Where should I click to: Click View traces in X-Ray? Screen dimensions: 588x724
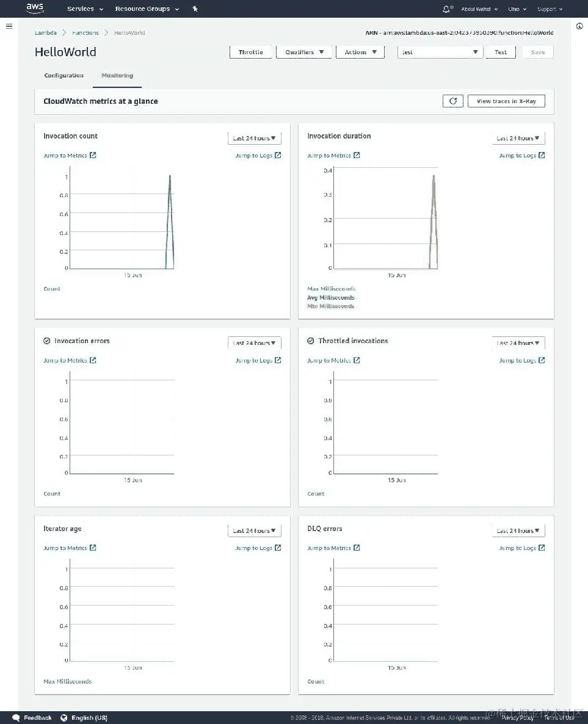tap(506, 101)
